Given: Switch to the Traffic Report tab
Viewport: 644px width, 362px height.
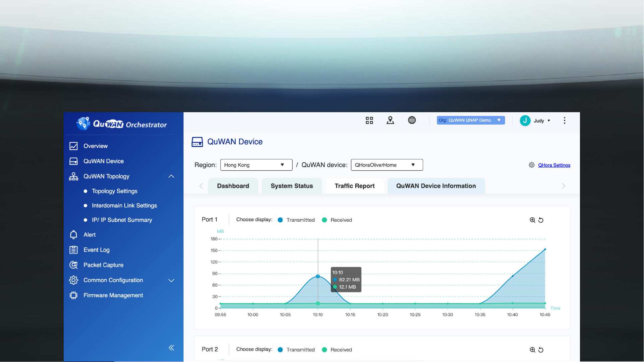Looking at the screenshot, I should [x=354, y=186].
